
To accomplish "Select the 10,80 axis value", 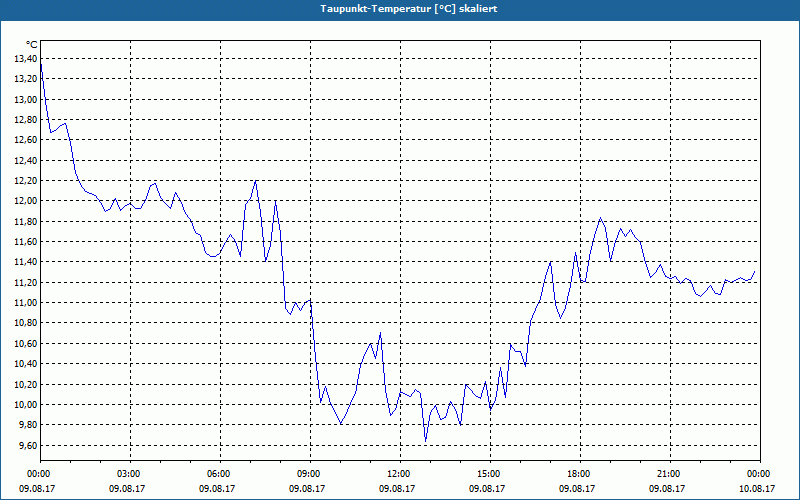I will [27, 323].
